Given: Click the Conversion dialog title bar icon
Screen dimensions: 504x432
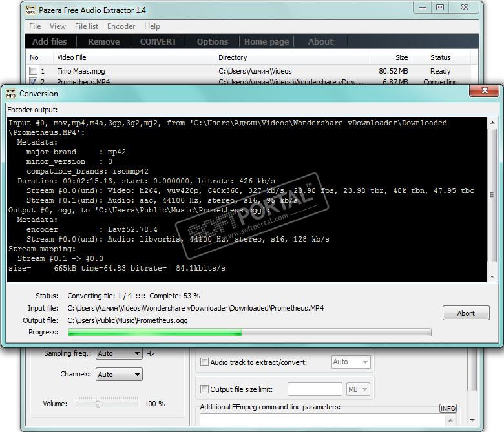Looking at the screenshot, I should click(x=11, y=94).
